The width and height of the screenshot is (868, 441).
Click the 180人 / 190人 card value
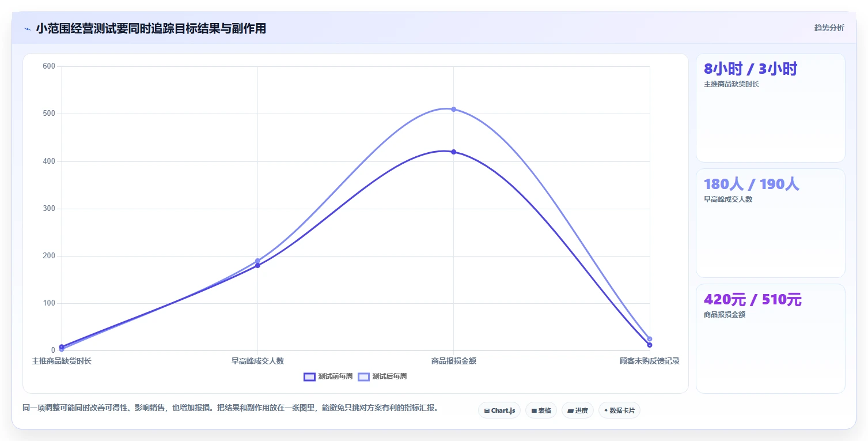pyautogui.click(x=752, y=184)
